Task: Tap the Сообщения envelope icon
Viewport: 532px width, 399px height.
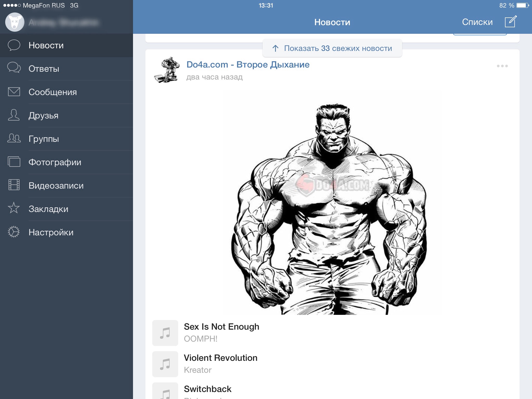Action: pos(14,92)
